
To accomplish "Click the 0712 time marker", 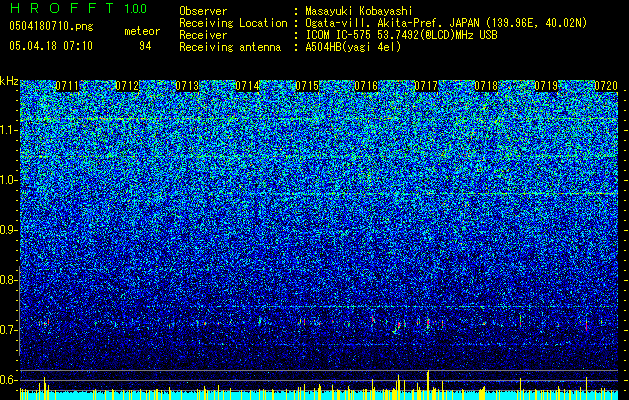I will [x=127, y=86].
